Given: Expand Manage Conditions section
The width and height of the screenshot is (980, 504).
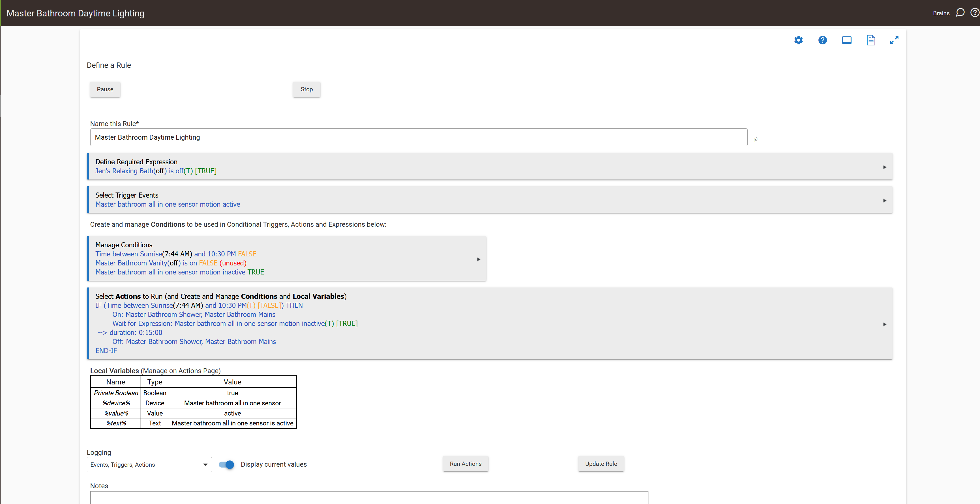Looking at the screenshot, I should [x=478, y=259].
